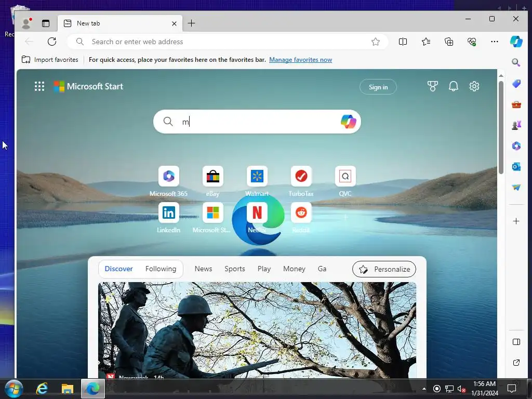Open Manage favorites now link

click(300, 60)
